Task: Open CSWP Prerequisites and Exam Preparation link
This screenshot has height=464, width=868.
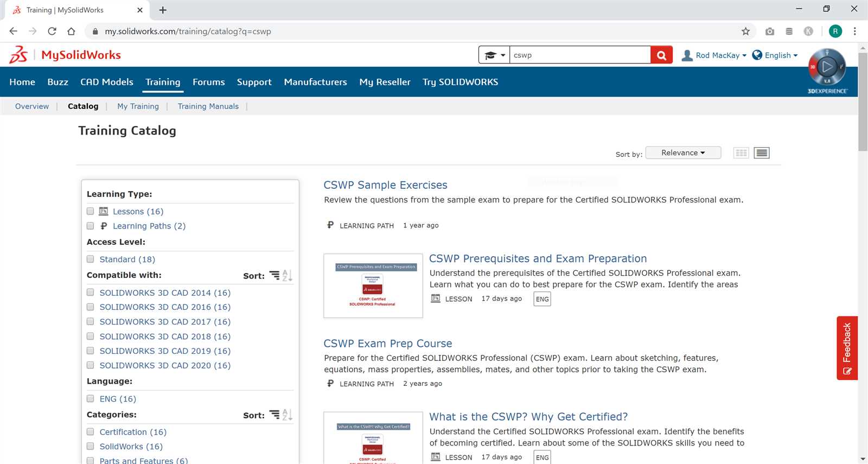Action: (538, 259)
